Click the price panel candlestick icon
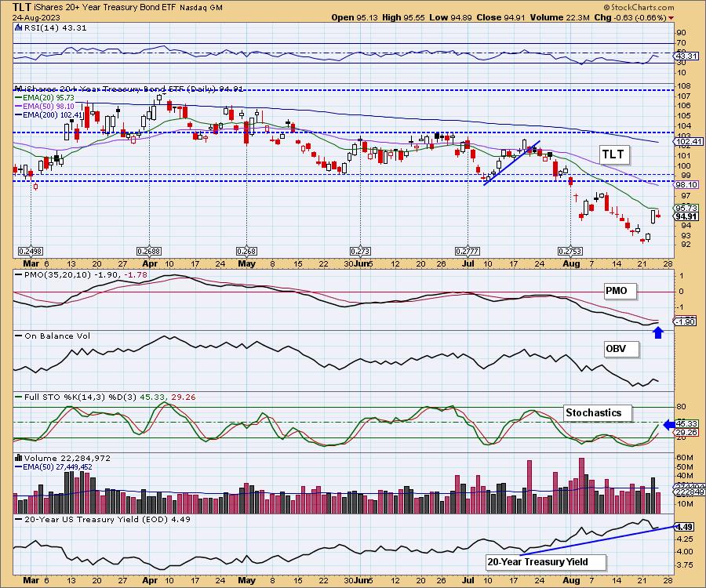The width and height of the screenshot is (706, 588). click(19, 89)
